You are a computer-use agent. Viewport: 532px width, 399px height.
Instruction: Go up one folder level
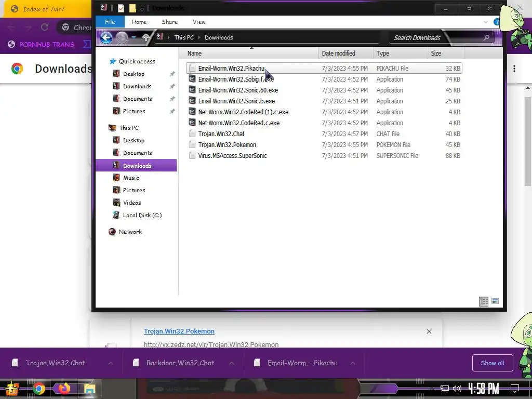(146, 37)
